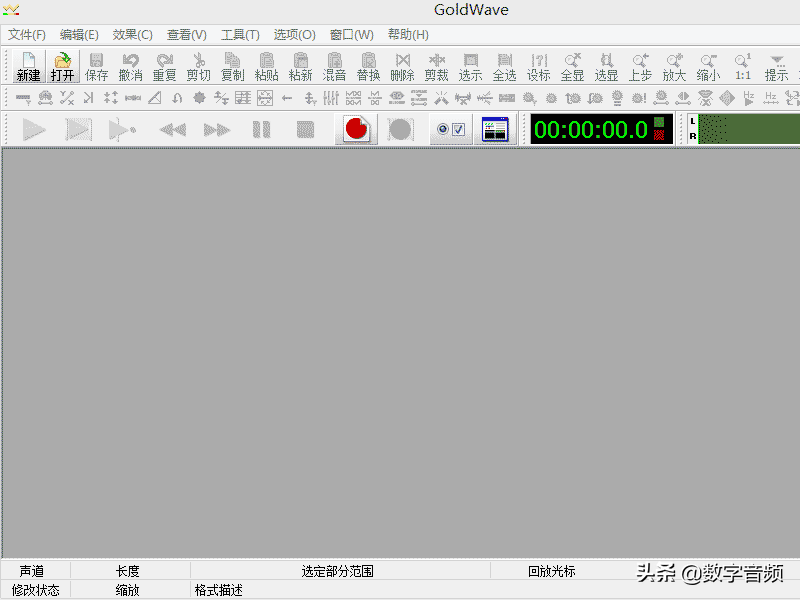Screen dimensions: 800x600
Task: Select the 剪切 (Cut) icon
Action: click(x=198, y=67)
